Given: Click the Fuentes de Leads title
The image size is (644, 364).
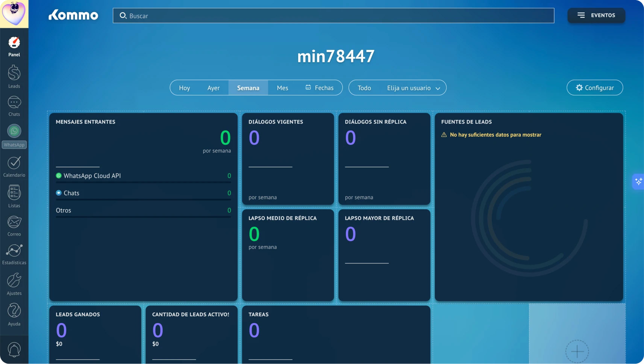Looking at the screenshot, I should tap(466, 122).
